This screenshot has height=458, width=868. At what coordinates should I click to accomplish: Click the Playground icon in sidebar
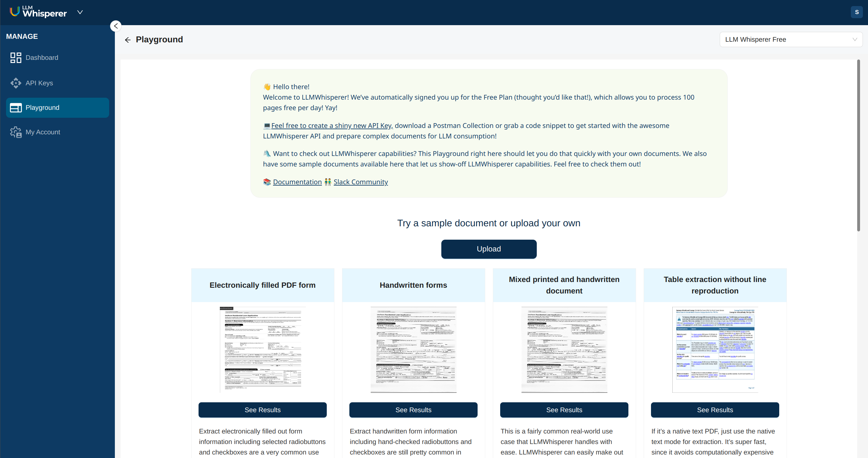[16, 108]
